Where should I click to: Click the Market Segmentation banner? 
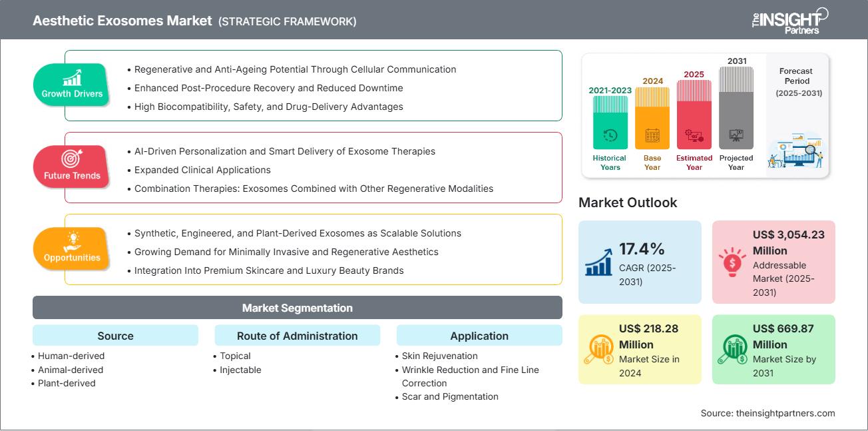point(297,308)
